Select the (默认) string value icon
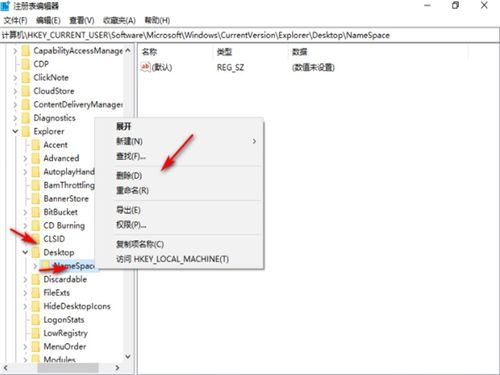Screen dimensions: 500x375 click(x=146, y=67)
